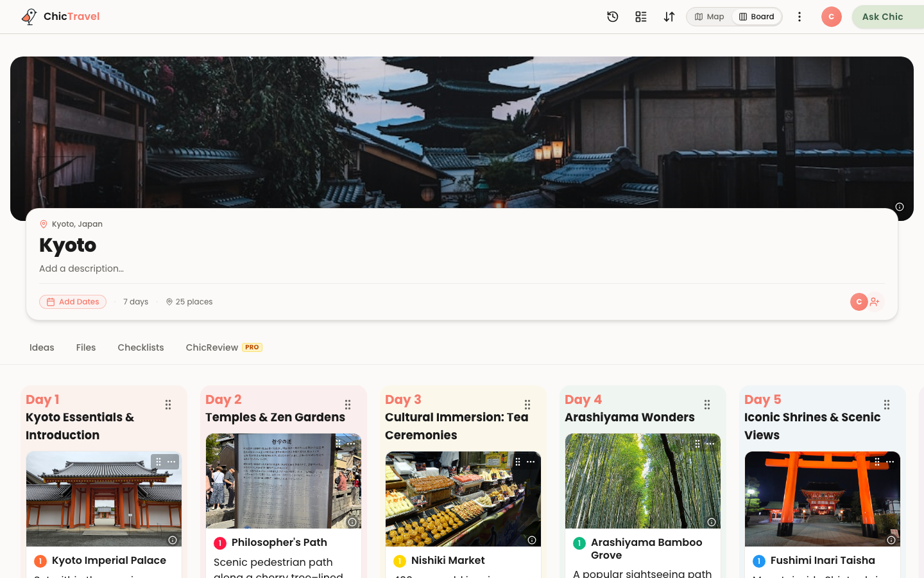The width and height of the screenshot is (924, 578).
Task: Click the Cultural Immersion: Tea Ceremonies title
Action: pos(457,426)
